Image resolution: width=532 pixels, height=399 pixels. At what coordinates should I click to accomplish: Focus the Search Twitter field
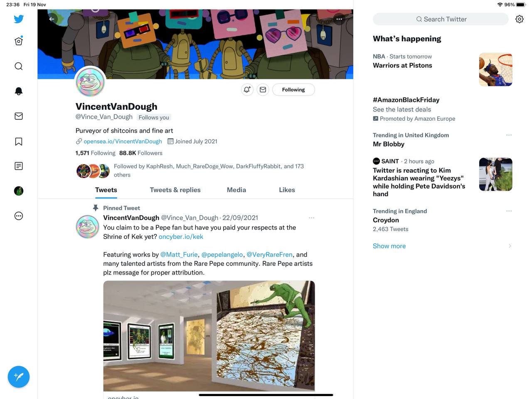pyautogui.click(x=441, y=19)
